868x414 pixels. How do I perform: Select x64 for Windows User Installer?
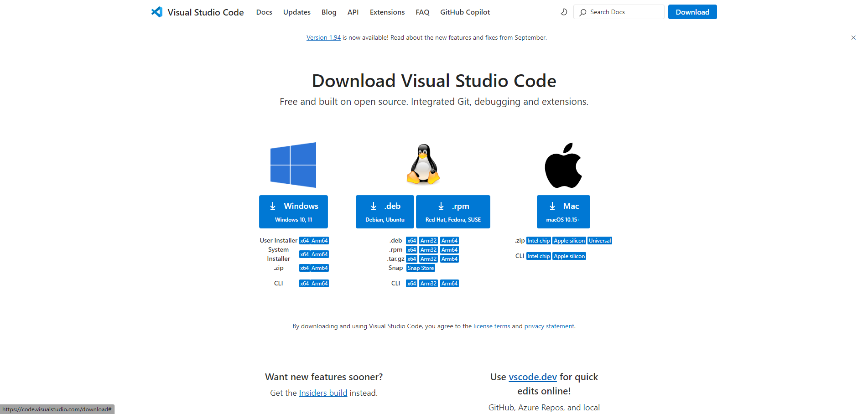coord(305,241)
